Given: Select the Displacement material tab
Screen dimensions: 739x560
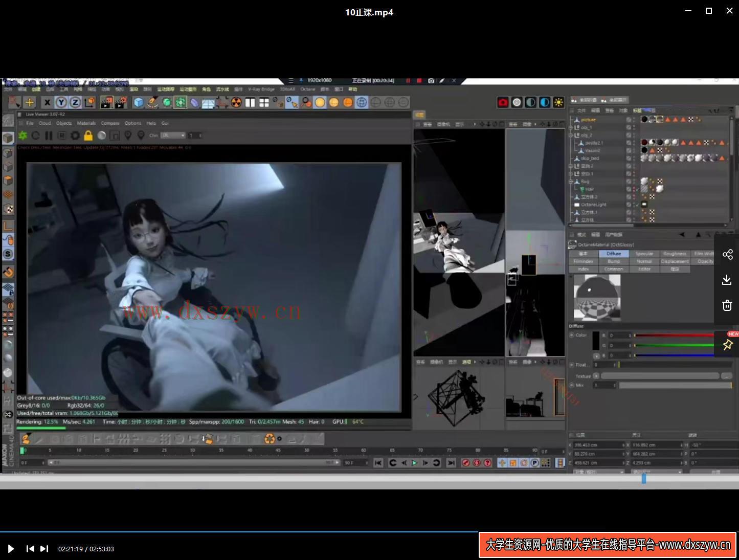Looking at the screenshot, I should click(x=675, y=261).
